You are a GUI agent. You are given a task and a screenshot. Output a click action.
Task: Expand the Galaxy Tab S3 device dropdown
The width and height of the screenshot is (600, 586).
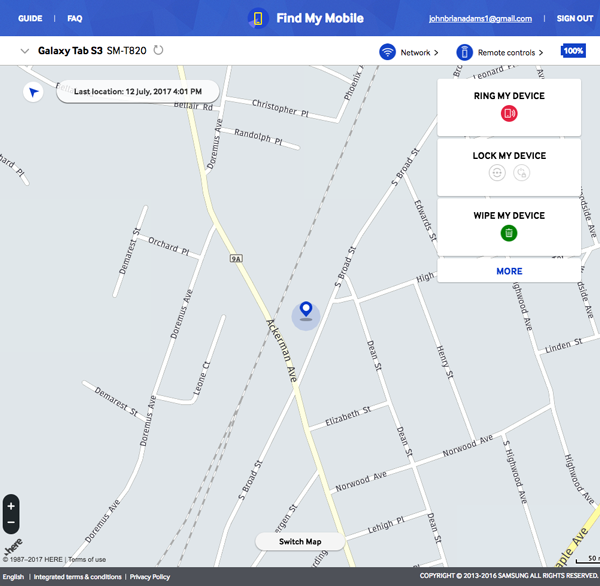pyautogui.click(x=25, y=51)
